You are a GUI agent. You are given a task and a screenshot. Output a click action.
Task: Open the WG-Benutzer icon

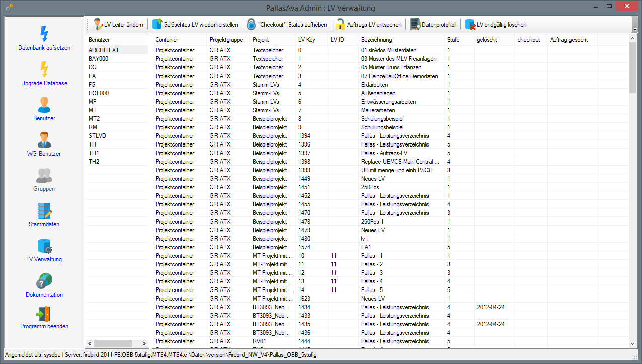44,140
